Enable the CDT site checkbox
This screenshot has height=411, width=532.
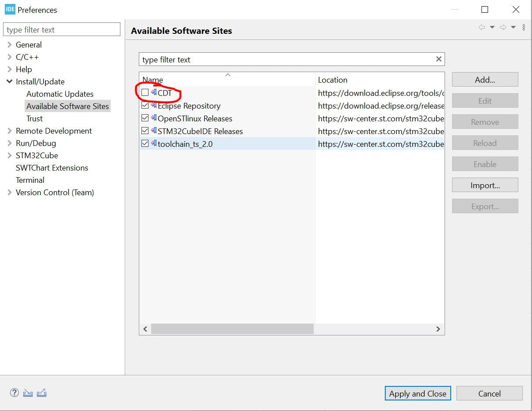[145, 92]
